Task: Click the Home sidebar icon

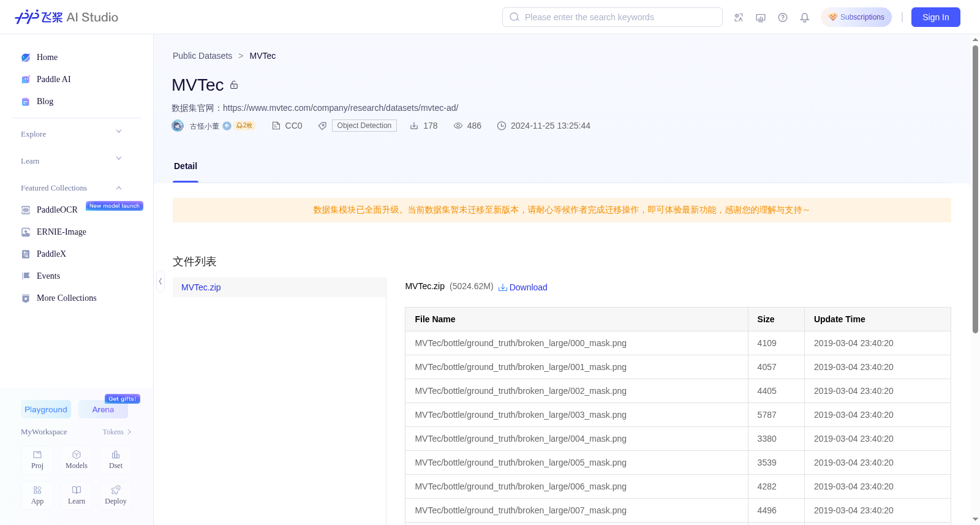Action: [26, 58]
